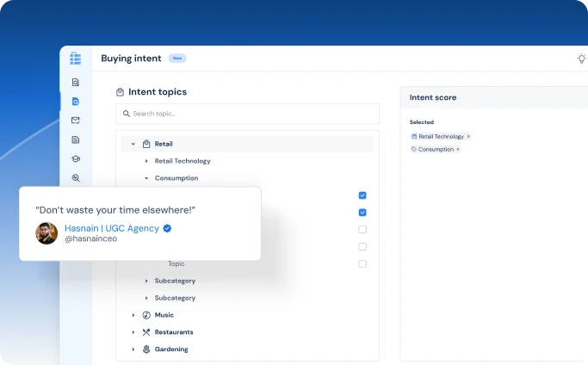Expand the Music category arrow
Viewport: 588px width, 365px height.
tap(133, 315)
